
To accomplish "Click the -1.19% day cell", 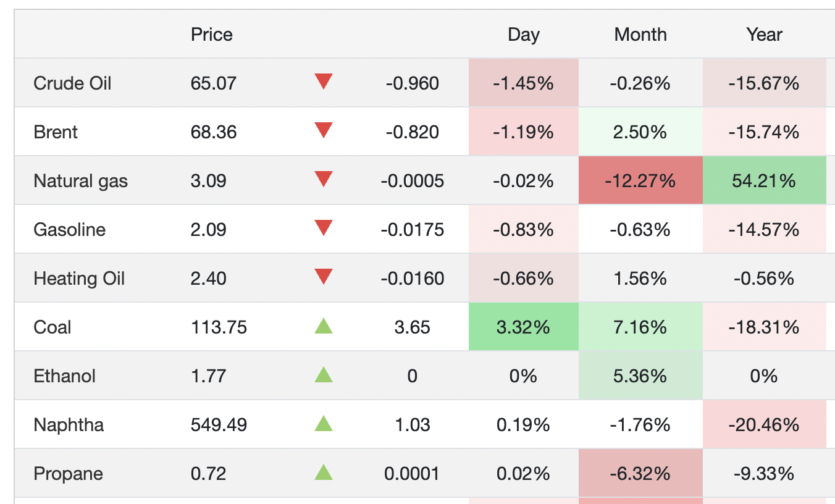I will point(523,132).
